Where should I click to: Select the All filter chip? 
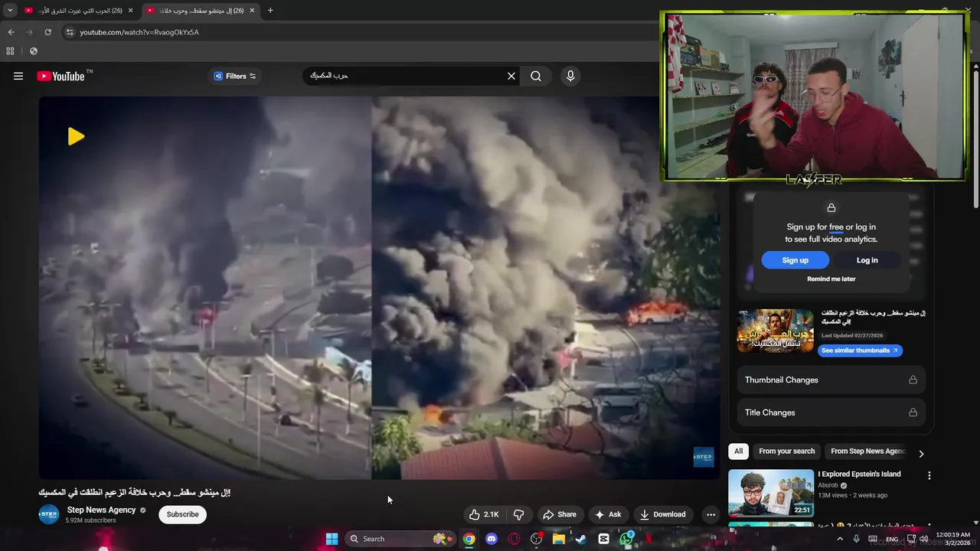738,452
